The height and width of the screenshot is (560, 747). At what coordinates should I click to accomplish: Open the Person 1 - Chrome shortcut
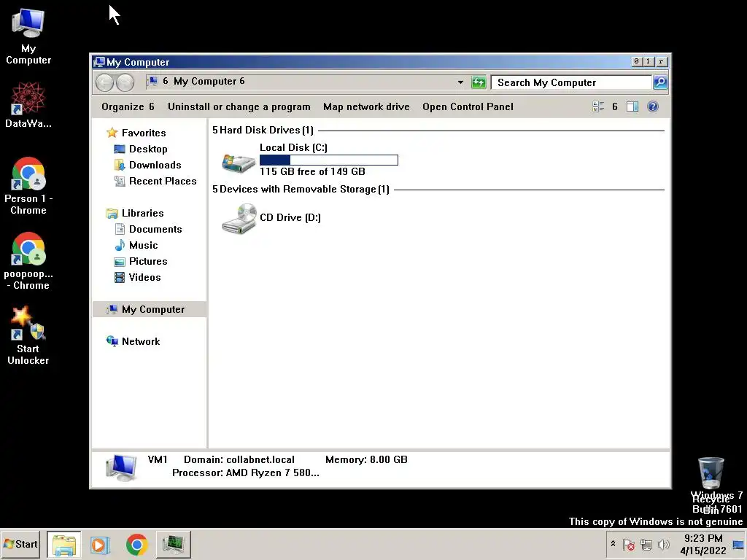point(28,186)
